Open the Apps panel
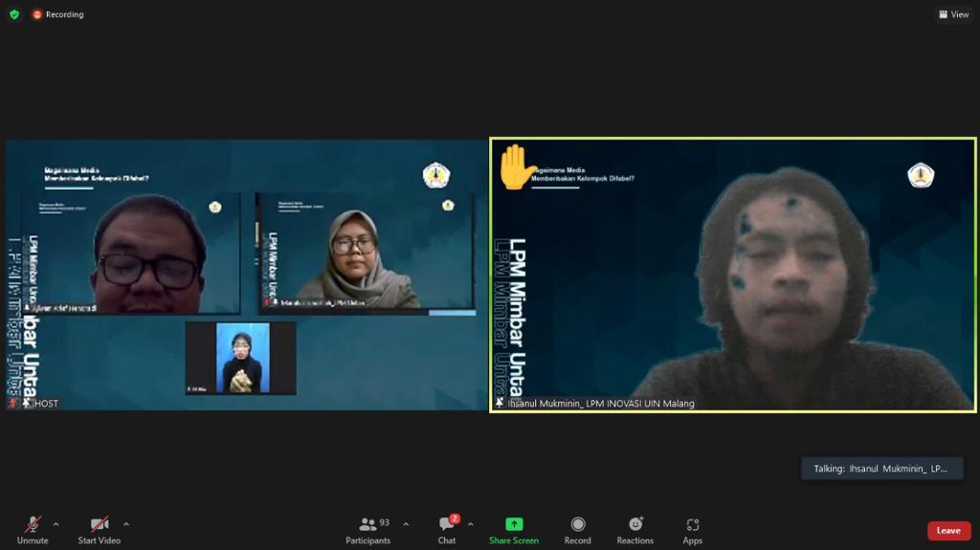Image resolution: width=980 pixels, height=550 pixels. click(693, 530)
